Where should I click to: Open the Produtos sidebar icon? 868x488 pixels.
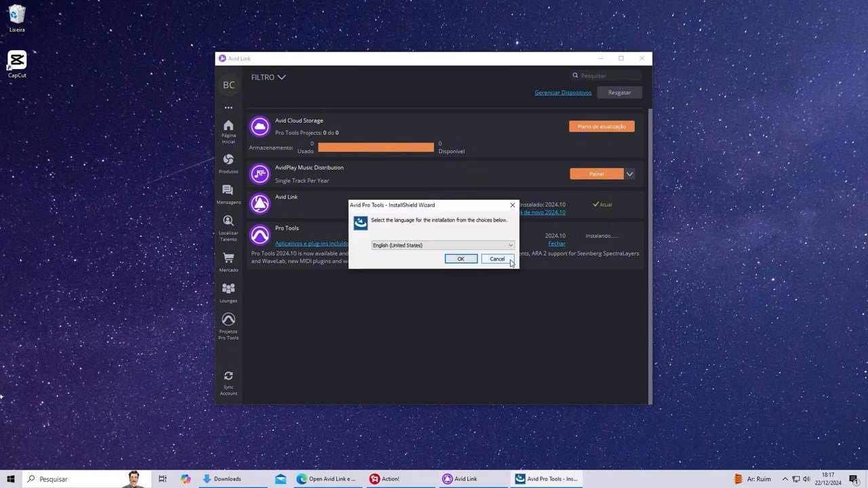click(229, 159)
